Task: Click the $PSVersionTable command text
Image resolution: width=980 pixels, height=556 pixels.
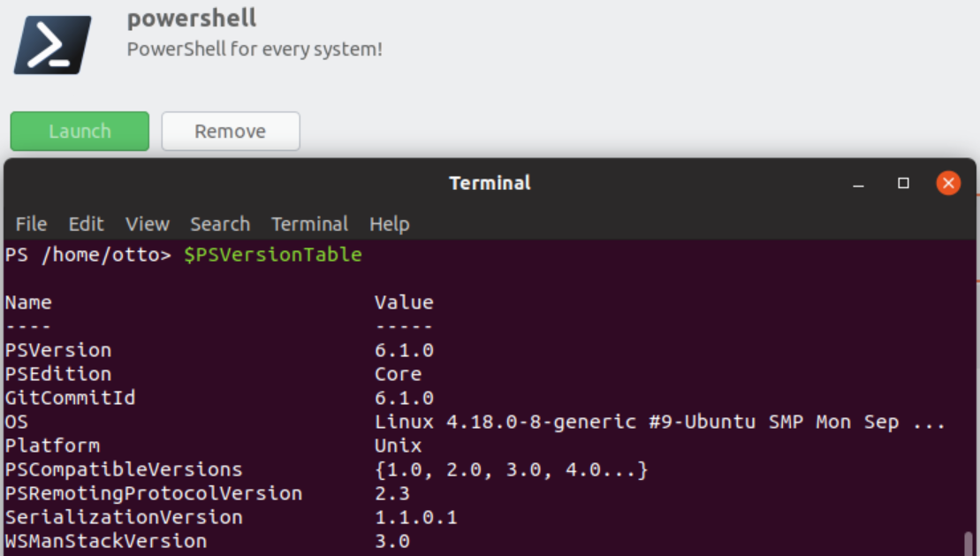Action: [273, 255]
